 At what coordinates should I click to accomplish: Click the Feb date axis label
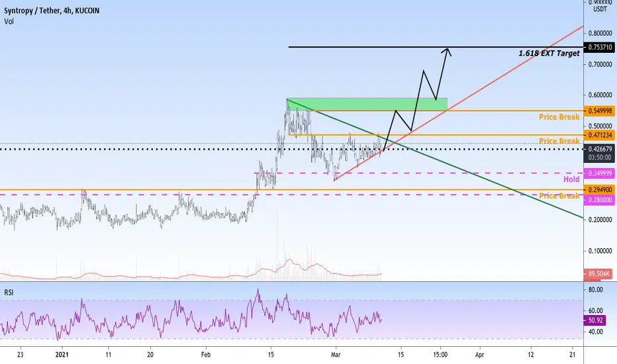[206, 355]
